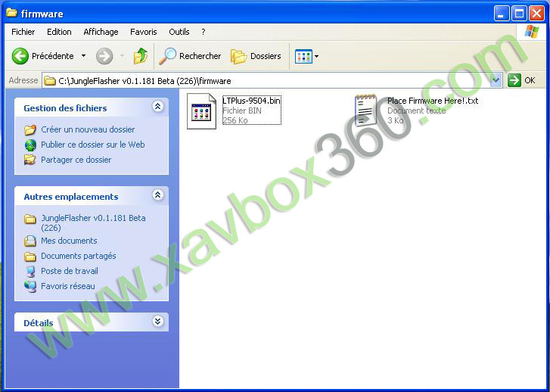Maximize the firmware window
This screenshot has height=392, width=550.
520,14
